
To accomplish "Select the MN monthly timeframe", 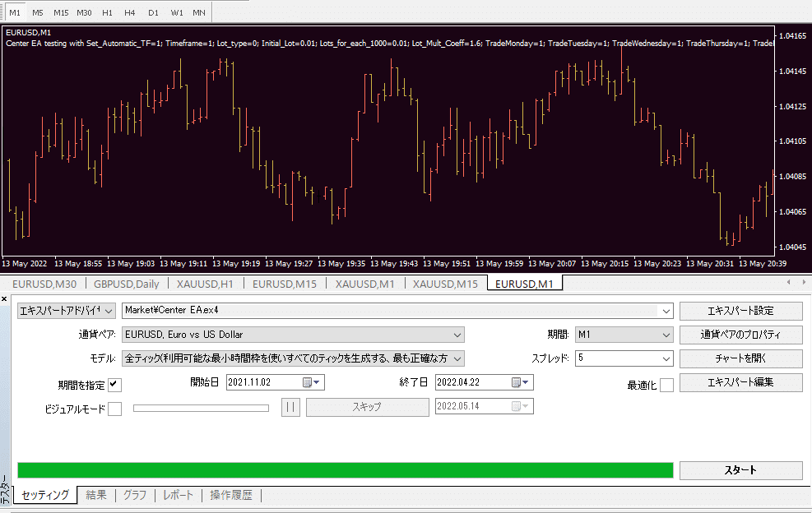I will (197, 12).
